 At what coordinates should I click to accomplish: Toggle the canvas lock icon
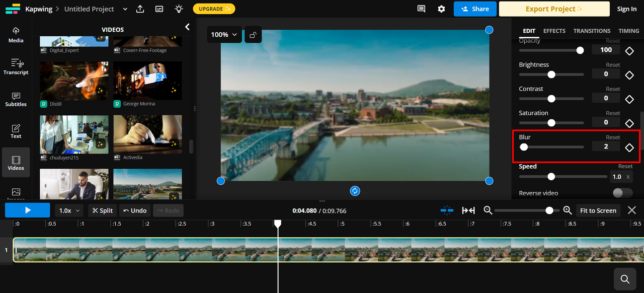[253, 35]
